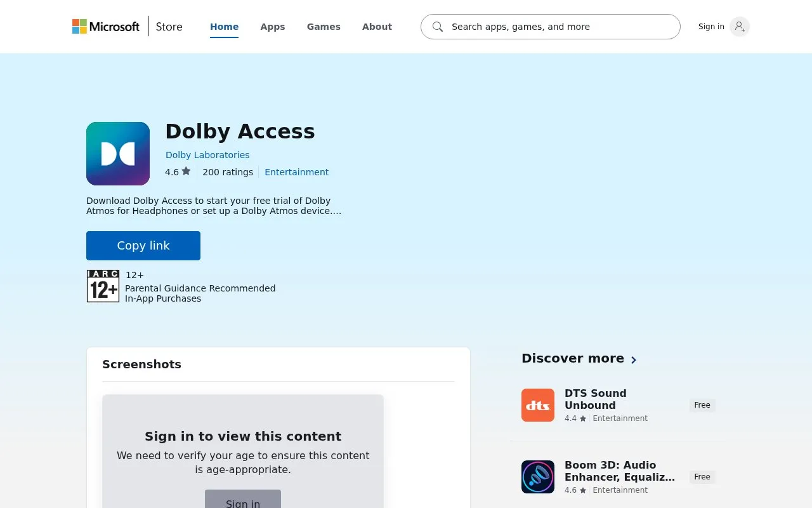Go to the Games tab
The image size is (812, 508).
point(324,27)
